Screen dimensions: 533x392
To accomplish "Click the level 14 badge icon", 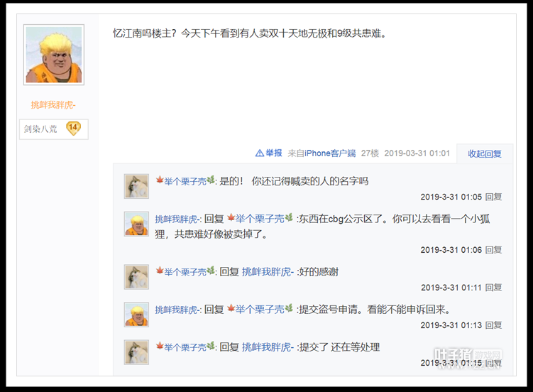I will click(x=73, y=129).
